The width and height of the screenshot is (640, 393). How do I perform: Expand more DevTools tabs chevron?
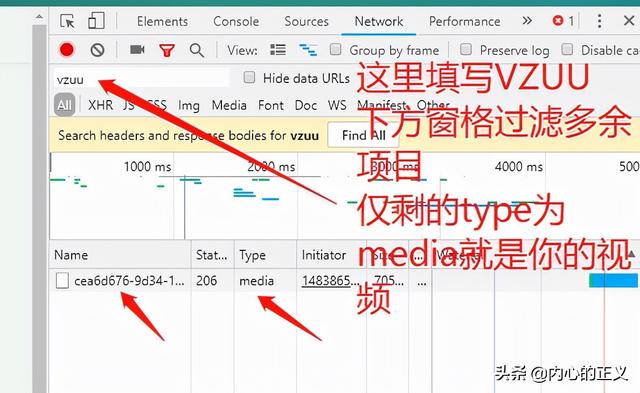(527, 20)
